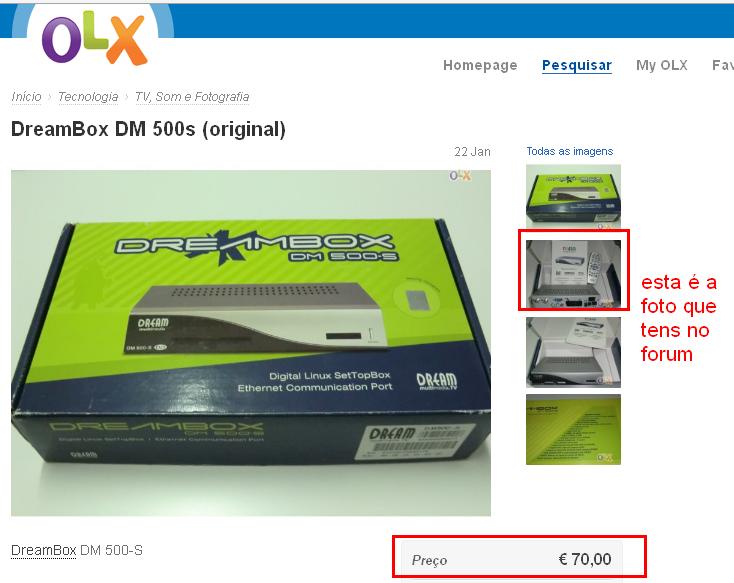
Task: Open the partially visible Favoritos menu
Action: coord(722,65)
